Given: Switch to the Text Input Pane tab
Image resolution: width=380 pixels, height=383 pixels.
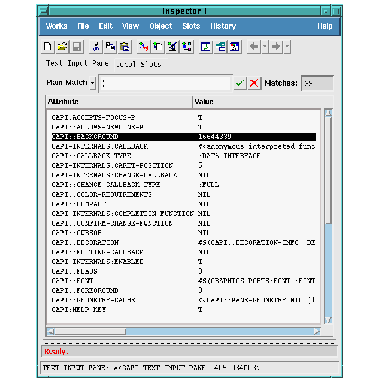Looking at the screenshot, I should coord(77,63).
